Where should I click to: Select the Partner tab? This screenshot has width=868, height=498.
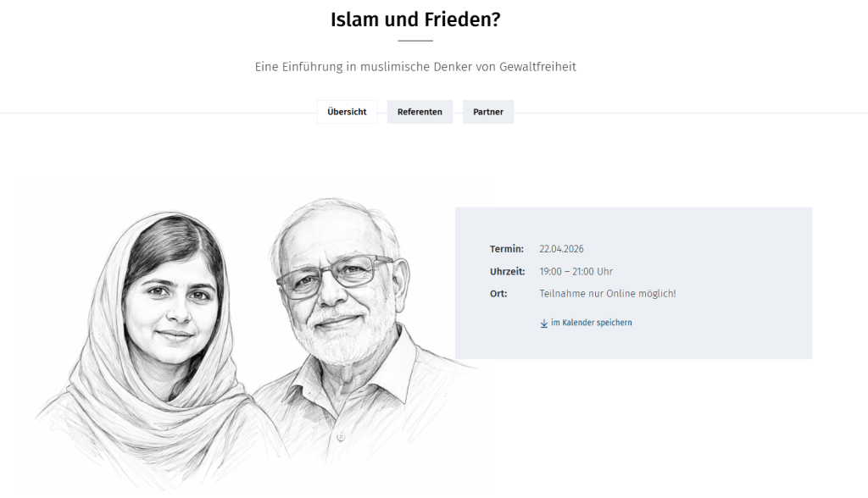(488, 112)
